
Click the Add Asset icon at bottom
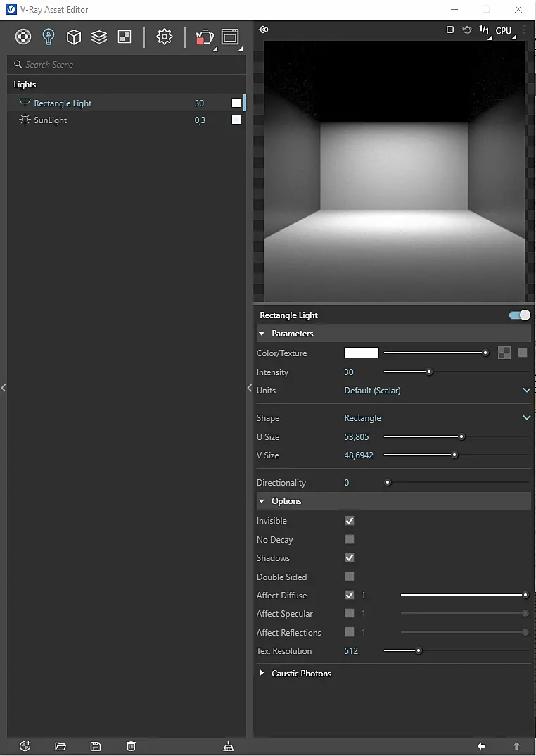coord(25,746)
